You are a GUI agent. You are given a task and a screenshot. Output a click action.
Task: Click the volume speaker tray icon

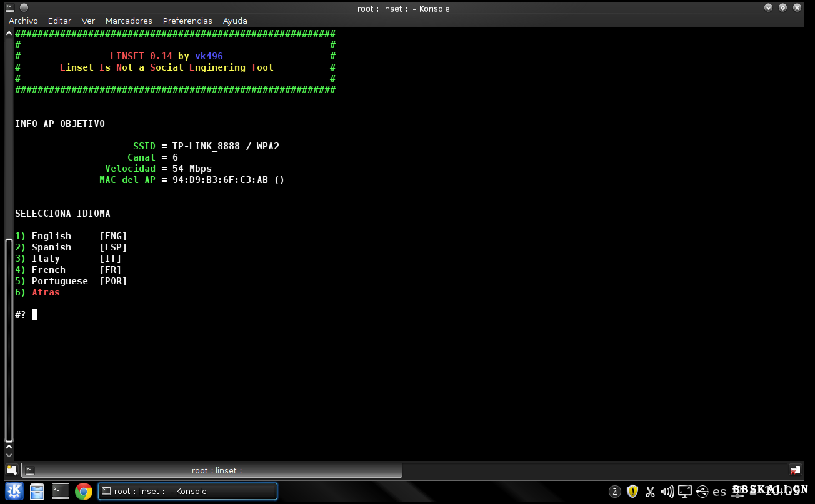point(667,492)
